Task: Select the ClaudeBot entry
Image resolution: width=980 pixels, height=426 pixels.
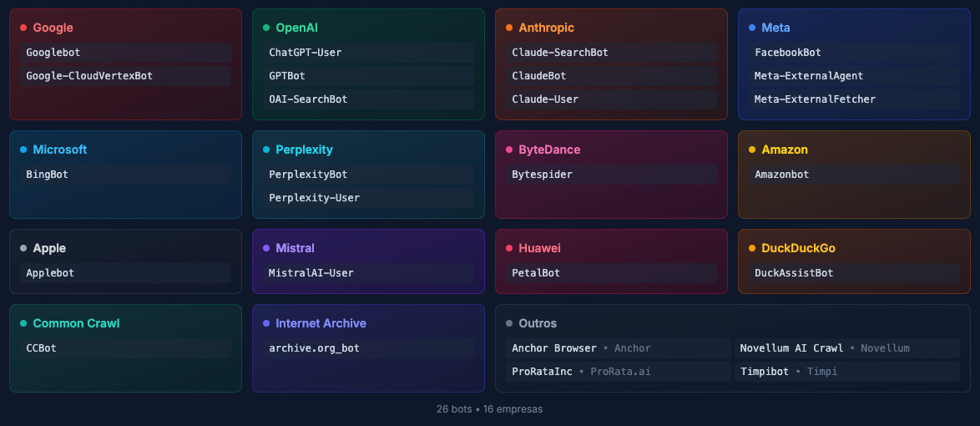Action: [x=611, y=76]
